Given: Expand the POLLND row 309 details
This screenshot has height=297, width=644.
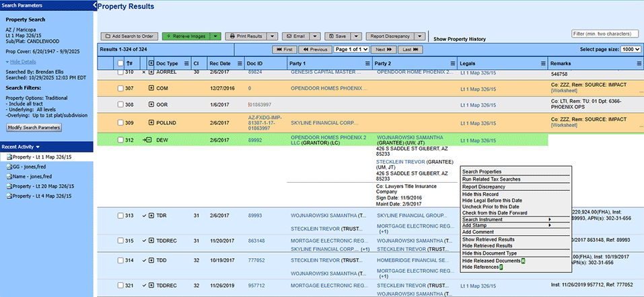Looking at the screenshot, I should coord(151,123).
